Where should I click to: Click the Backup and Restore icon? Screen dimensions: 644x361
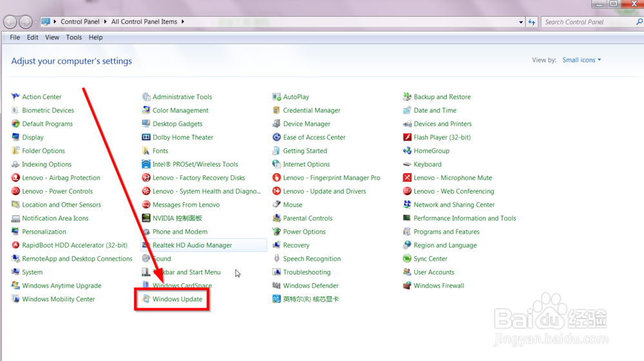(407, 97)
